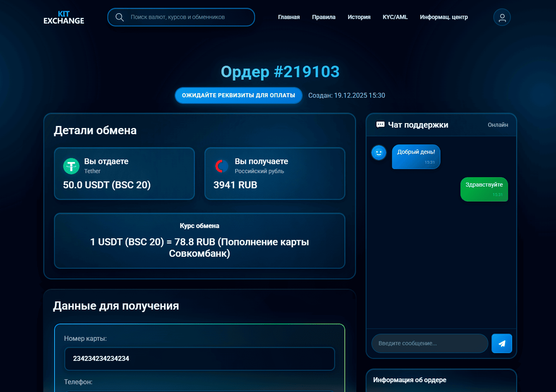Click the green Здравствуйте message bubble
Viewport: 556px width, 392px height.
pyautogui.click(x=484, y=189)
